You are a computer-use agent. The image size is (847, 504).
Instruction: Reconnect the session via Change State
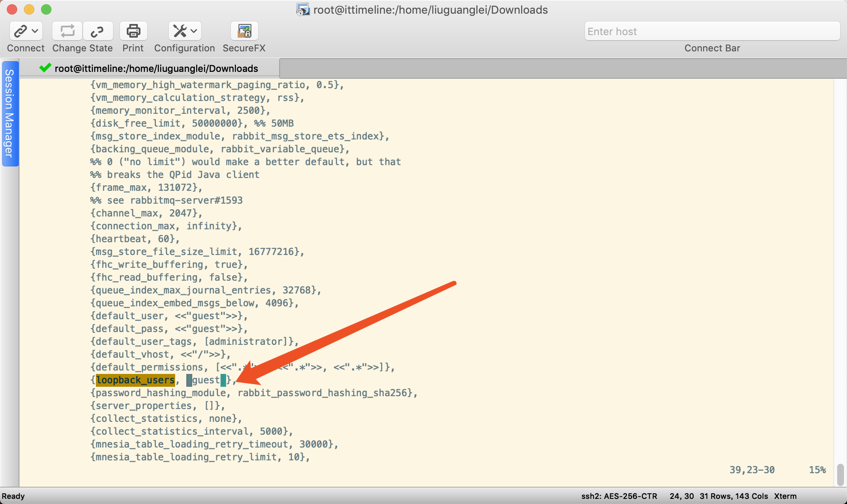66,31
